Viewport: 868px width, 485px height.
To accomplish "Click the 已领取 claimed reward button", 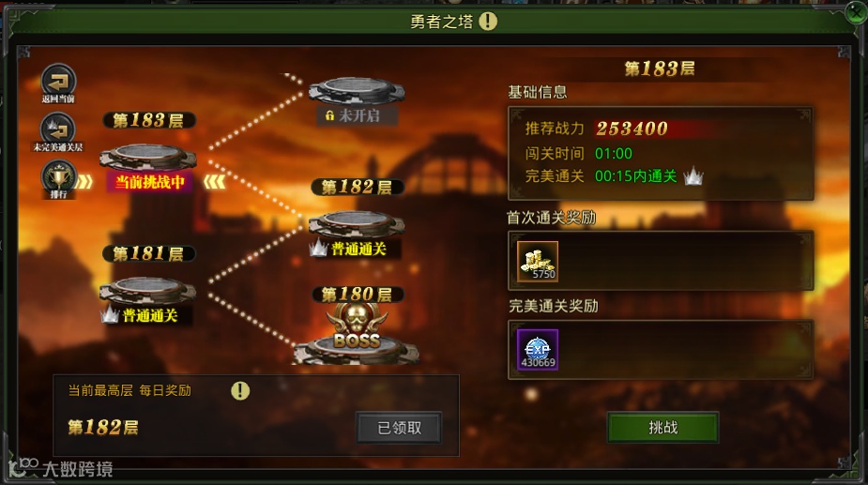I will [x=399, y=428].
